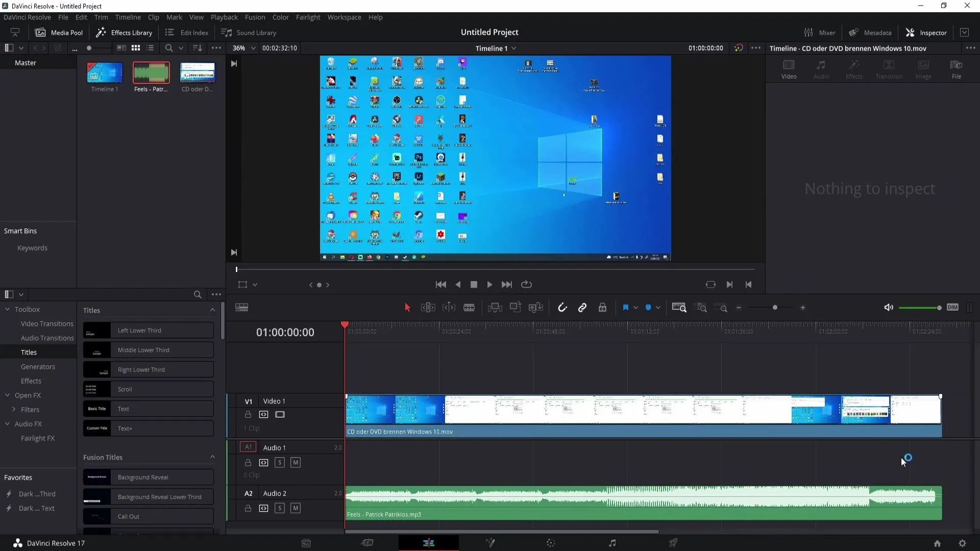Select the Feels - Patr... audio thumbnail

pos(151,72)
